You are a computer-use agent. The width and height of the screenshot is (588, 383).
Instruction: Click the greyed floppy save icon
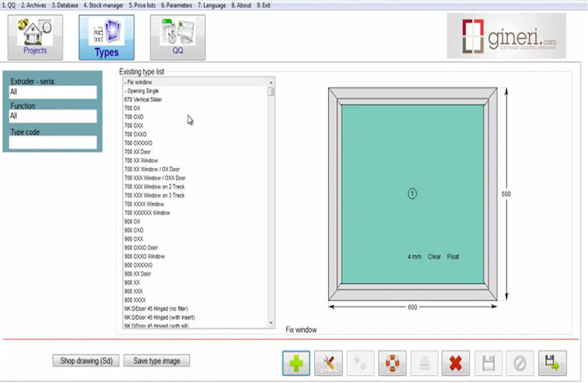coord(488,363)
